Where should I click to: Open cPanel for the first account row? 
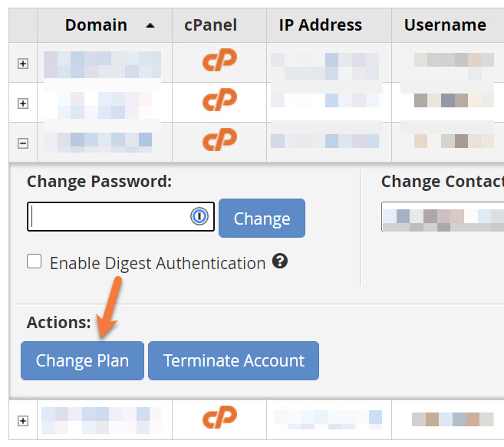pyautogui.click(x=219, y=62)
